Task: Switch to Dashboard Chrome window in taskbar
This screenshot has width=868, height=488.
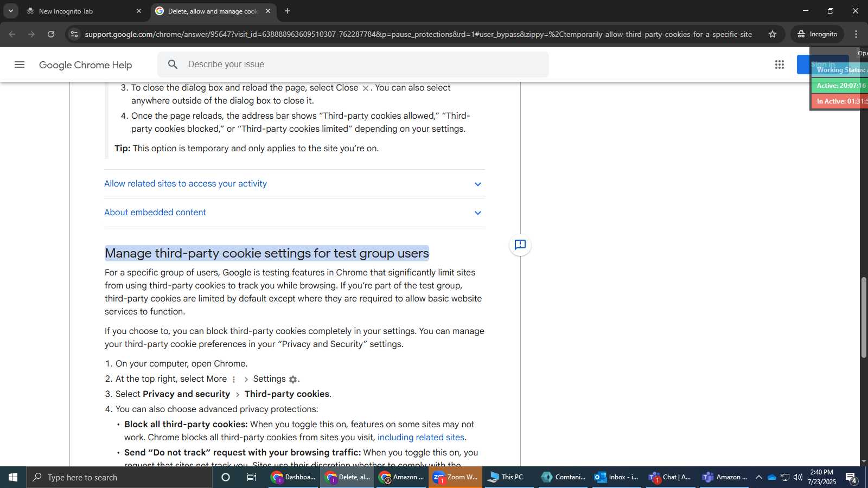Action: [293, 477]
